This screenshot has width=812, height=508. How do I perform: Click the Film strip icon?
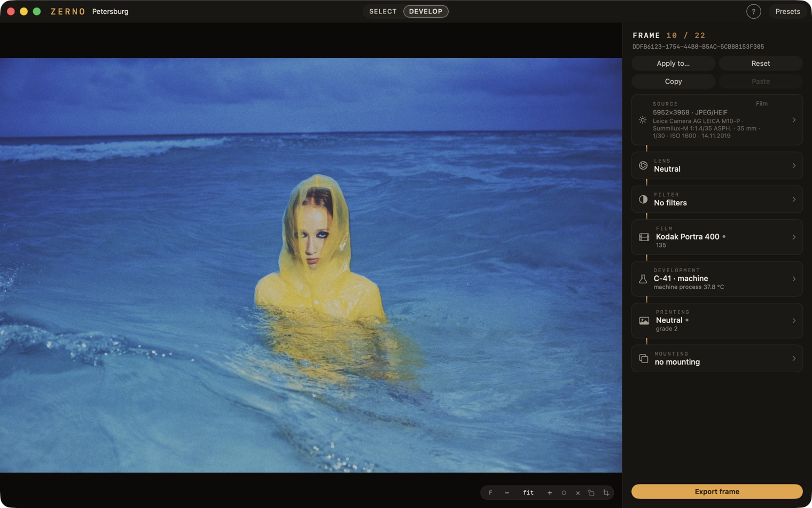[644, 237]
